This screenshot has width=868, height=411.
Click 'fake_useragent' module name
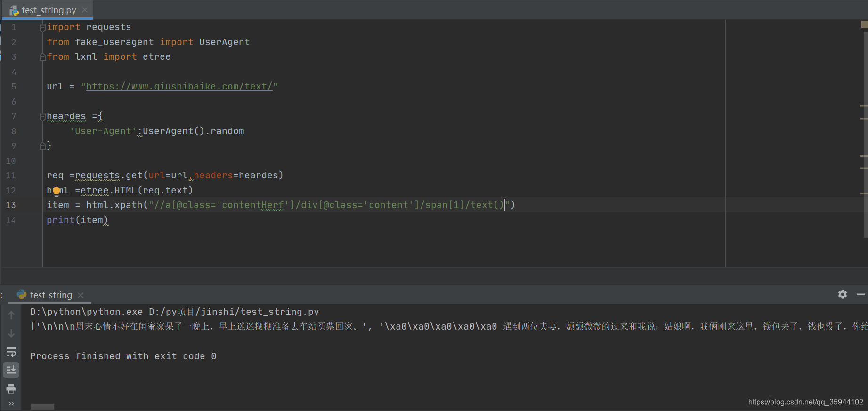point(114,42)
